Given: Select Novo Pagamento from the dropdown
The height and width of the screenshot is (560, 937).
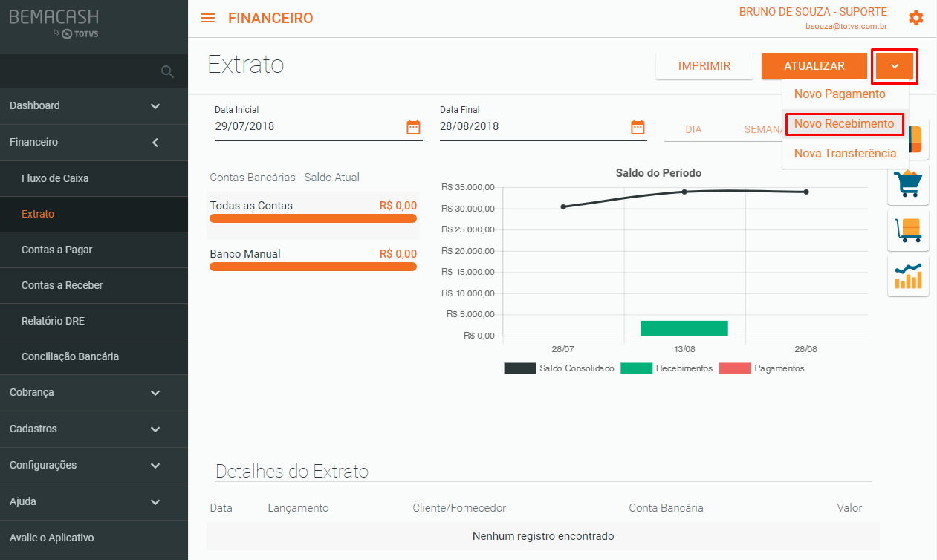Looking at the screenshot, I should [840, 94].
